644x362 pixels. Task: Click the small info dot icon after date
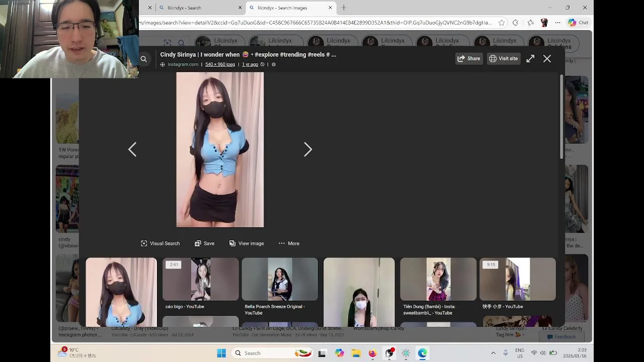tap(274, 64)
